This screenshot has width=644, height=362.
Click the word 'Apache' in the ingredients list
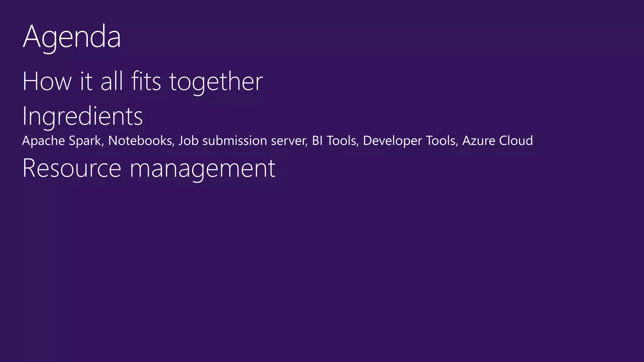tap(44, 141)
